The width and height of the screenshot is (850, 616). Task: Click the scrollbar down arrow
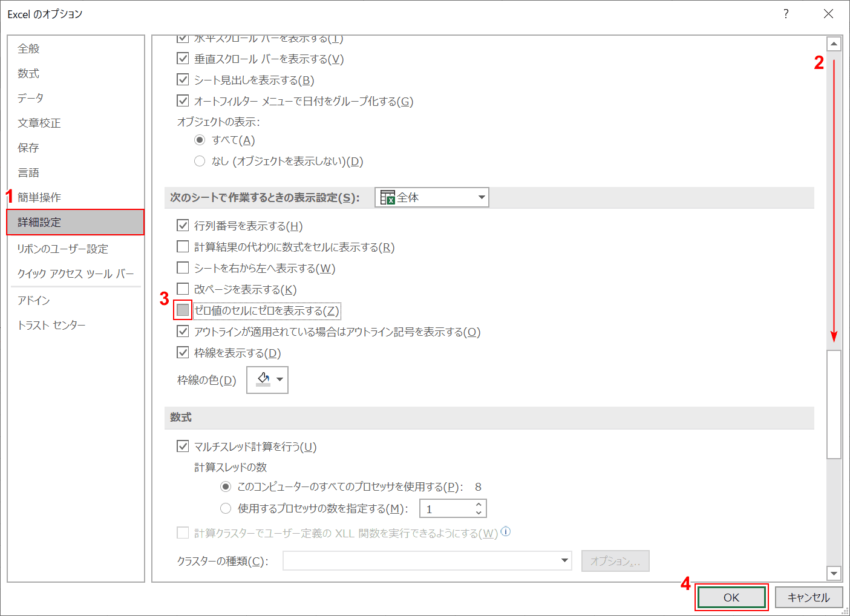click(x=834, y=573)
